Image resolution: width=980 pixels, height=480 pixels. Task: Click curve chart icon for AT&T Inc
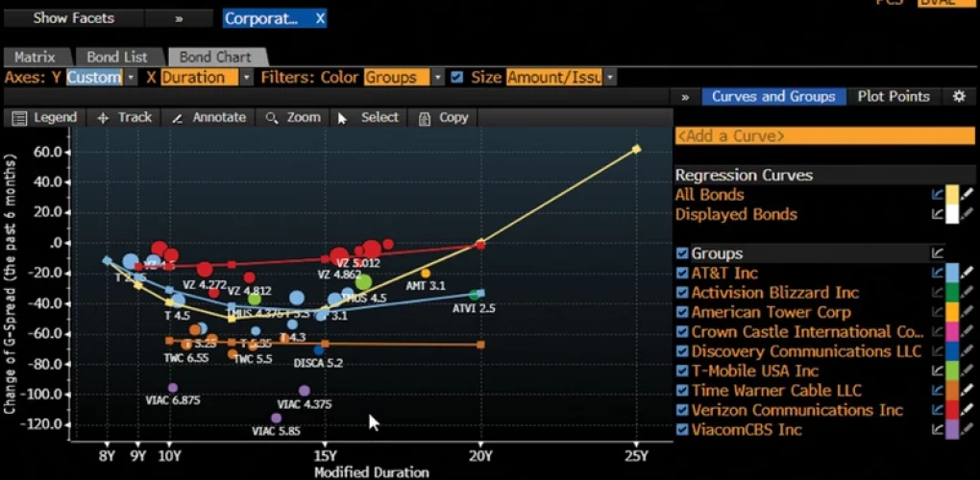tap(937, 274)
